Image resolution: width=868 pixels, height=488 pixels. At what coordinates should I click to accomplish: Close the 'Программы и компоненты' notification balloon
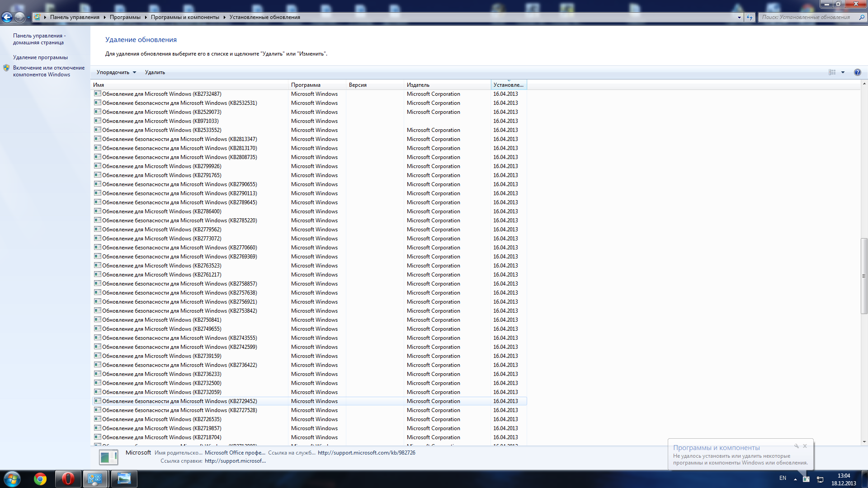[805, 446]
